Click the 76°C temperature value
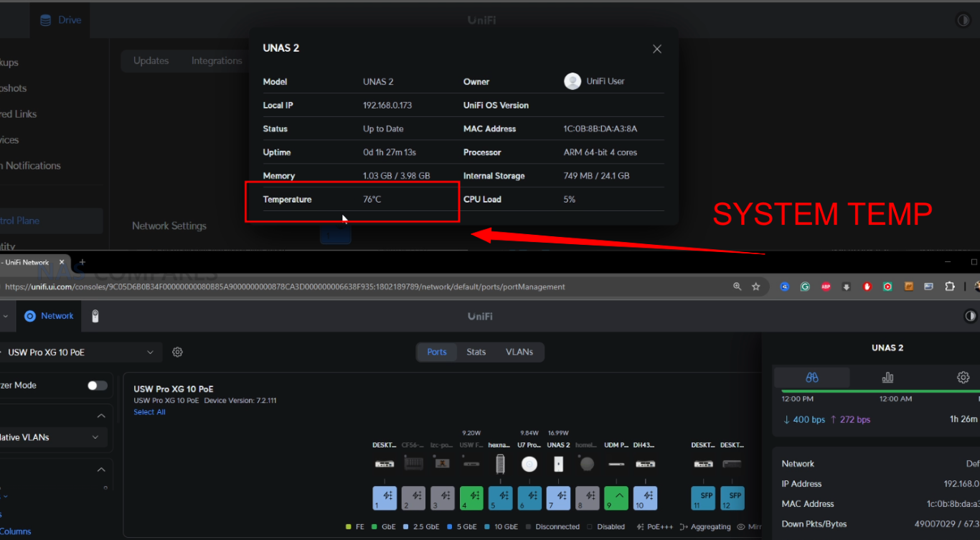Screen dimensions: 980x540 coord(372,200)
